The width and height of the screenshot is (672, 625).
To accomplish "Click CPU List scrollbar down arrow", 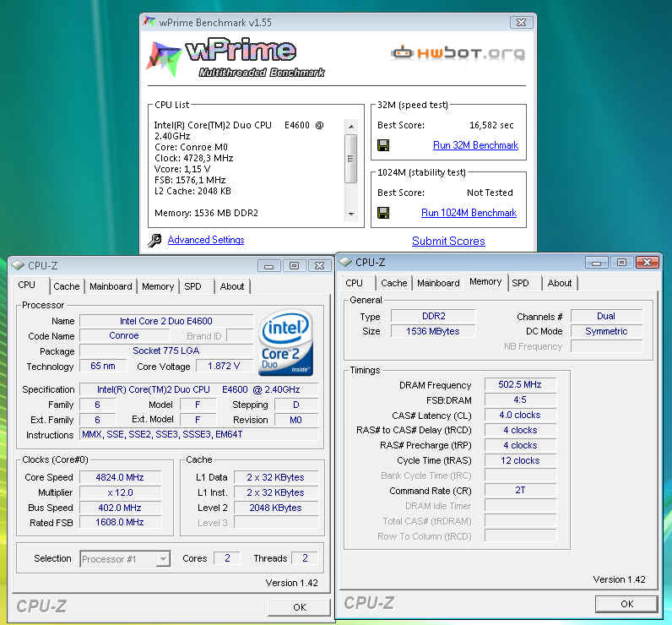I will (351, 214).
